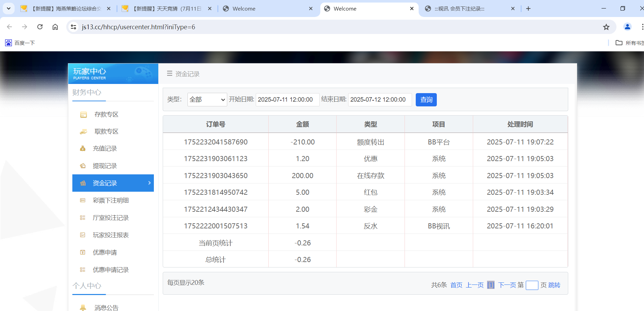Open 百度一下 from the bookmarks bar
The height and width of the screenshot is (311, 644).
point(20,43)
